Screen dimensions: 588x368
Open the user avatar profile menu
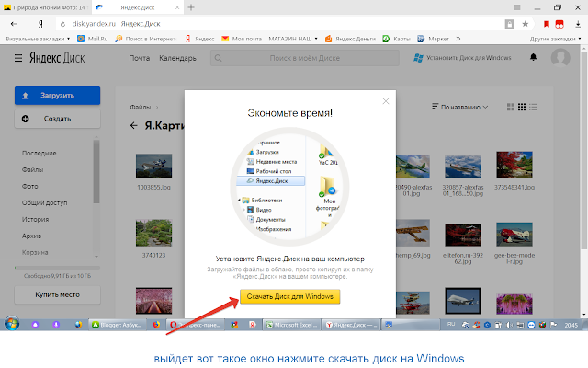[560, 57]
